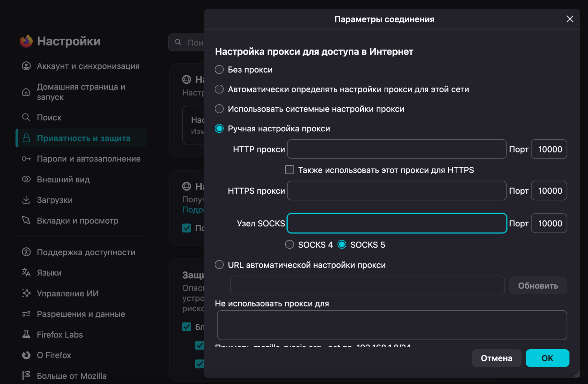This screenshot has height=384, width=588.
Task: Click the tab cursor icon for Вкладки и просмотр
Action: click(26, 220)
